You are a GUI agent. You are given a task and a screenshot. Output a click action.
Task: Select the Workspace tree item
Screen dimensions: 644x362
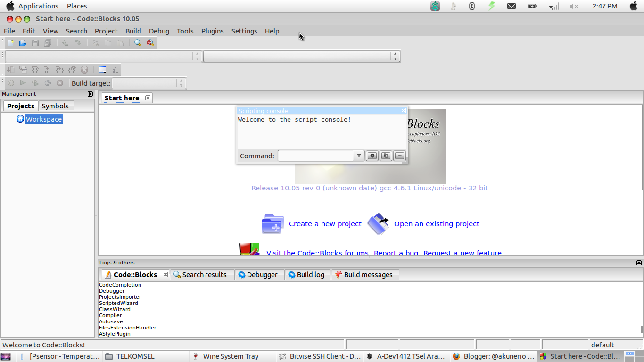click(44, 119)
